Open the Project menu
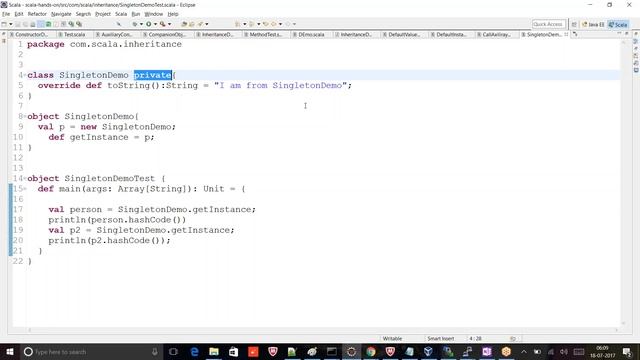 tap(102, 14)
